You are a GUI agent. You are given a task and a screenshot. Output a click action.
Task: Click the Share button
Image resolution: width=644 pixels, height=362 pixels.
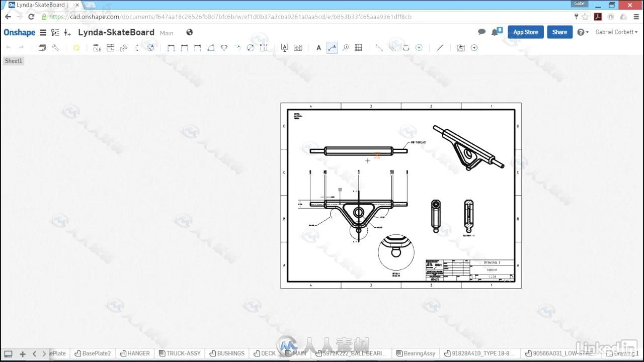pyautogui.click(x=559, y=32)
